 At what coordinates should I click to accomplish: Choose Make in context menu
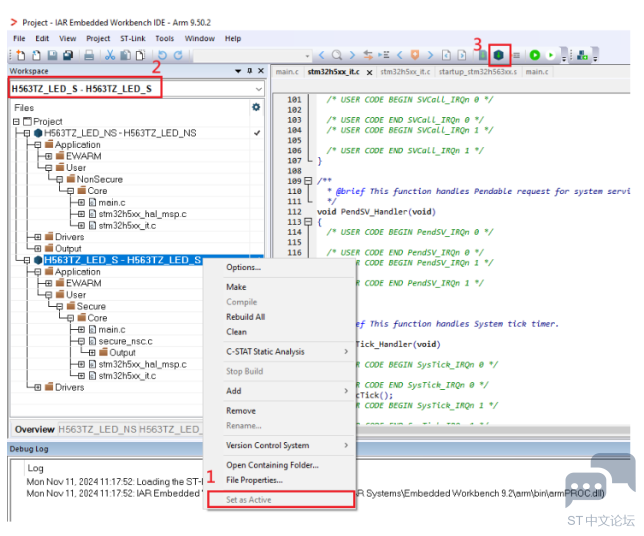[236, 287]
